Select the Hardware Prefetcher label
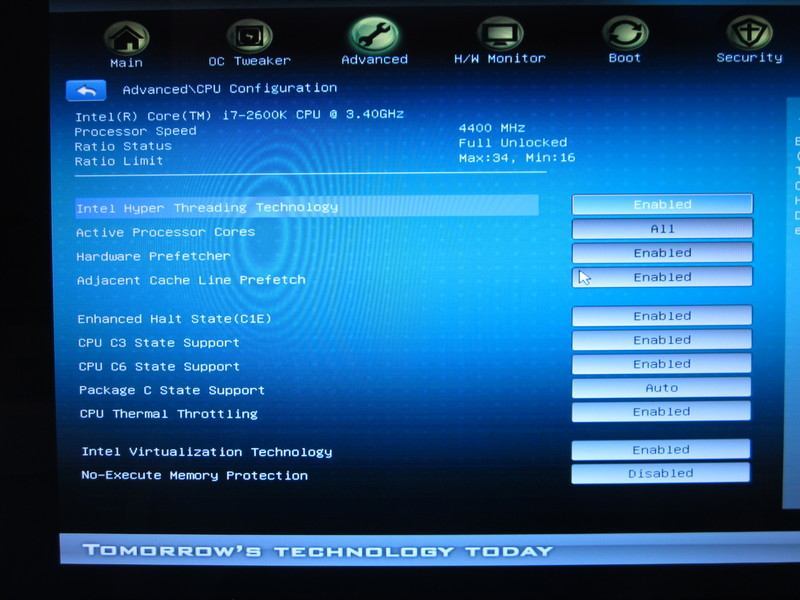This screenshot has height=600, width=800. 153,256
